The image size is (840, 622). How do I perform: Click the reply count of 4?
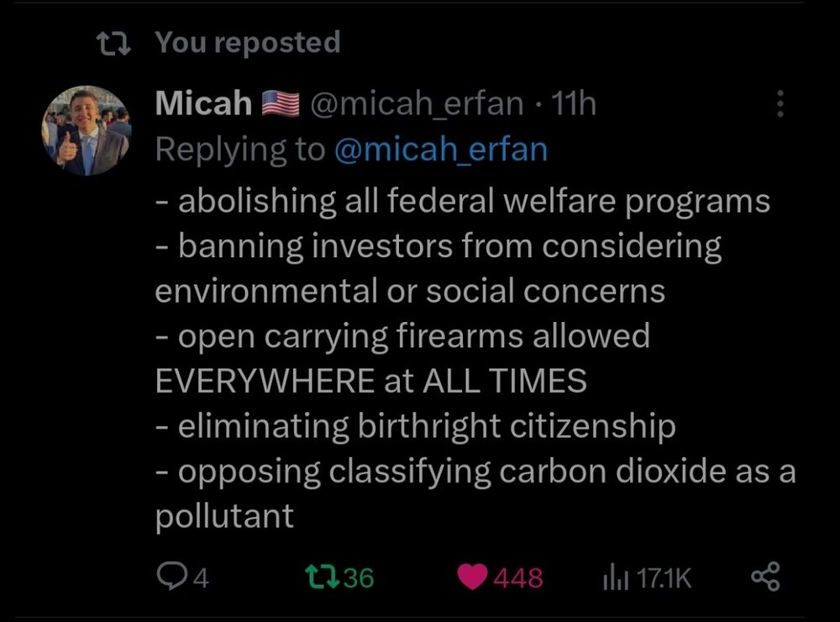click(200, 577)
